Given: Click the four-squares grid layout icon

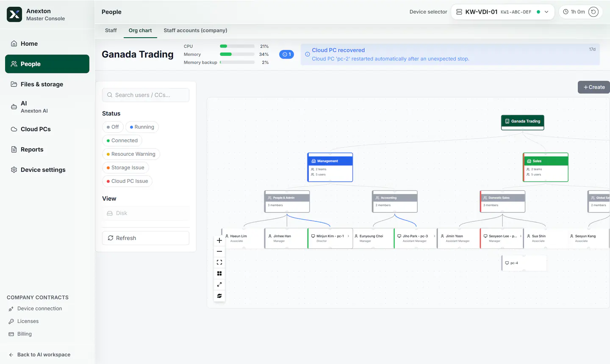Looking at the screenshot, I should pos(219,273).
